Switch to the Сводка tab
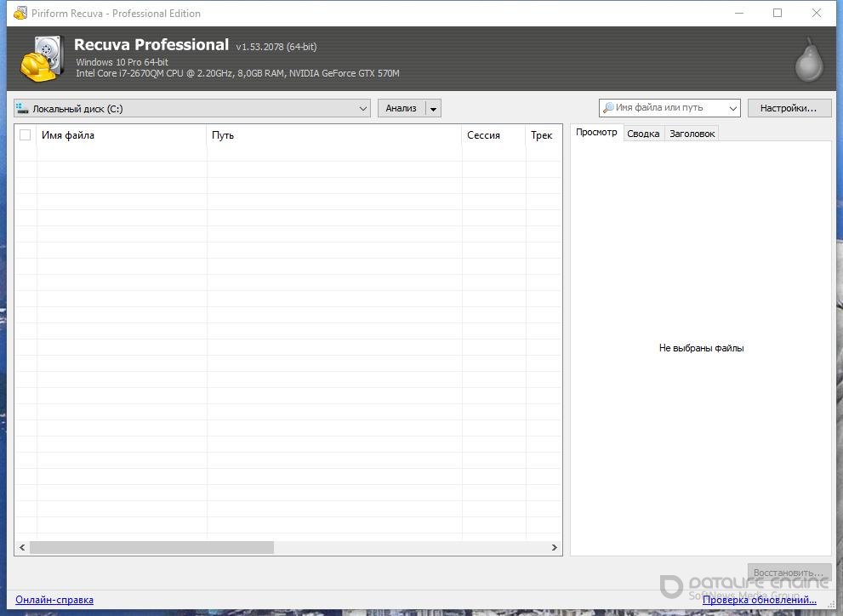This screenshot has height=616, width=843. [x=643, y=134]
